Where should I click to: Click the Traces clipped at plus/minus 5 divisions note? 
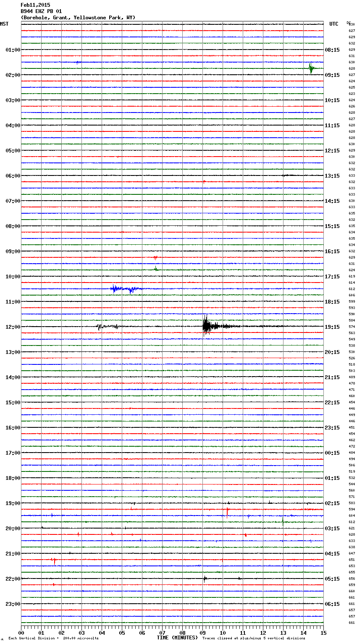click(254, 638)
